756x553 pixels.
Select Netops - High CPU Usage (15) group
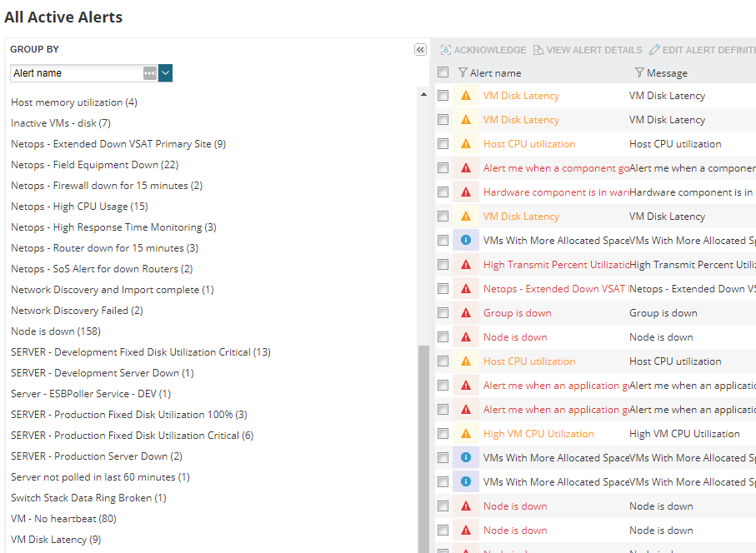(x=79, y=207)
